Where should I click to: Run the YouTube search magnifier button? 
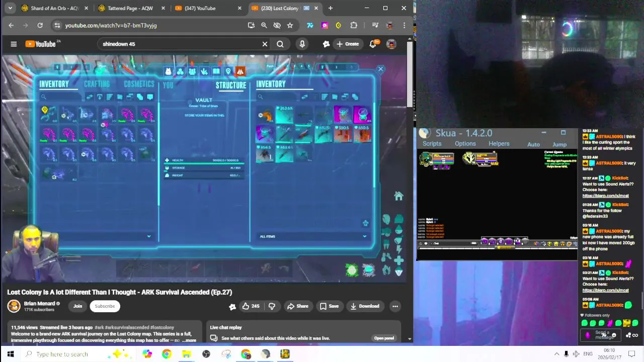280,44
